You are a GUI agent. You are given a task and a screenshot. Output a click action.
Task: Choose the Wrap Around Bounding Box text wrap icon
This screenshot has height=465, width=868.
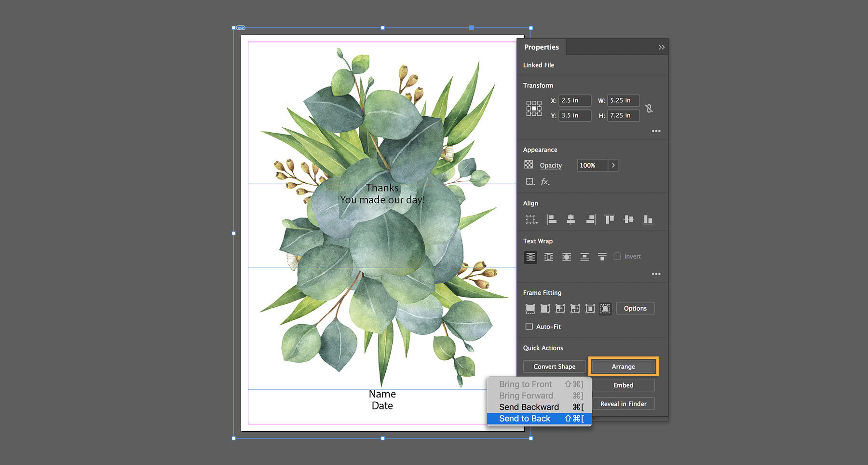[x=548, y=257]
